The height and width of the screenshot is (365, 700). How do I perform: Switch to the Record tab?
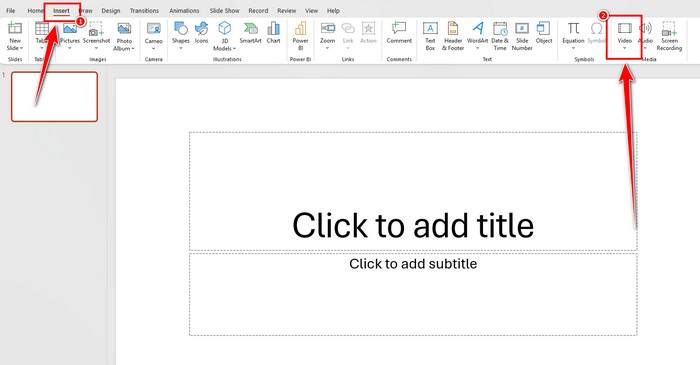pyautogui.click(x=258, y=10)
